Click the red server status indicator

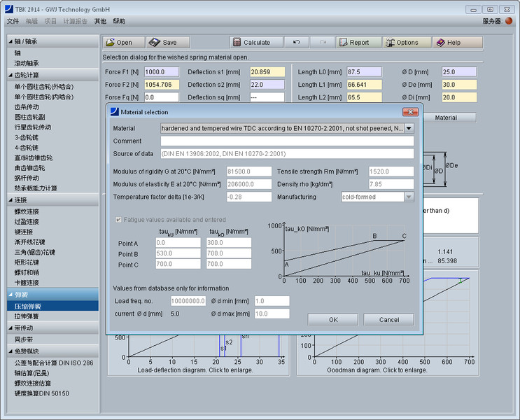(507, 22)
